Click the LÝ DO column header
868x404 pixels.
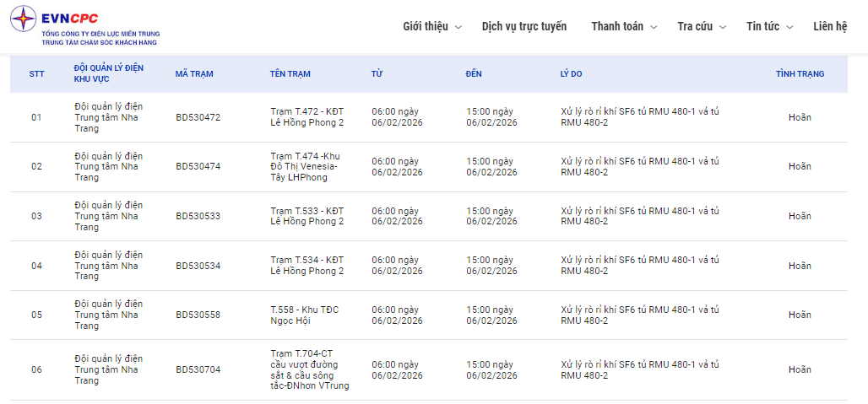(x=571, y=74)
